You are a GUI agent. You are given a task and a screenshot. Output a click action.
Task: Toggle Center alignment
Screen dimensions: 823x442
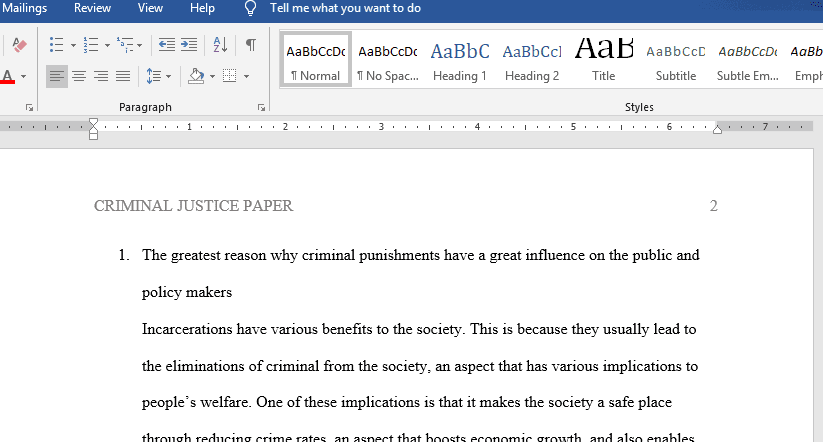click(79, 77)
